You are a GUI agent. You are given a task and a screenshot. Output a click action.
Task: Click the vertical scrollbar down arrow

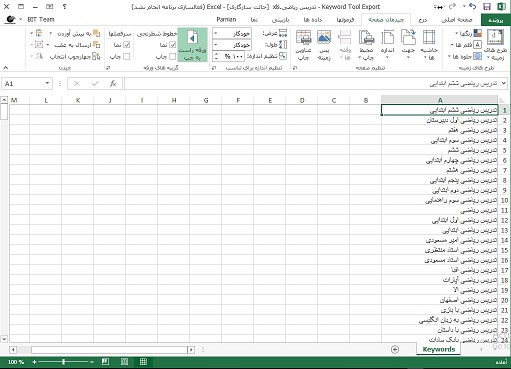pos(4,339)
